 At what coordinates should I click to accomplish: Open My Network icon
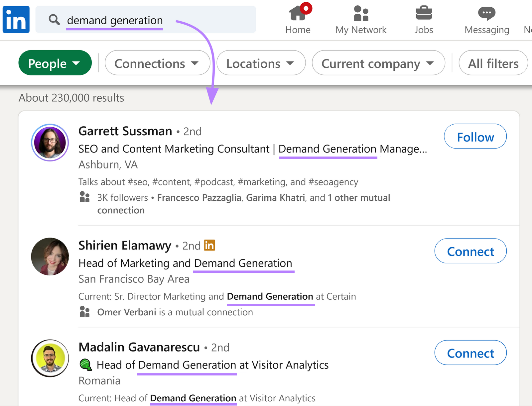[361, 14]
